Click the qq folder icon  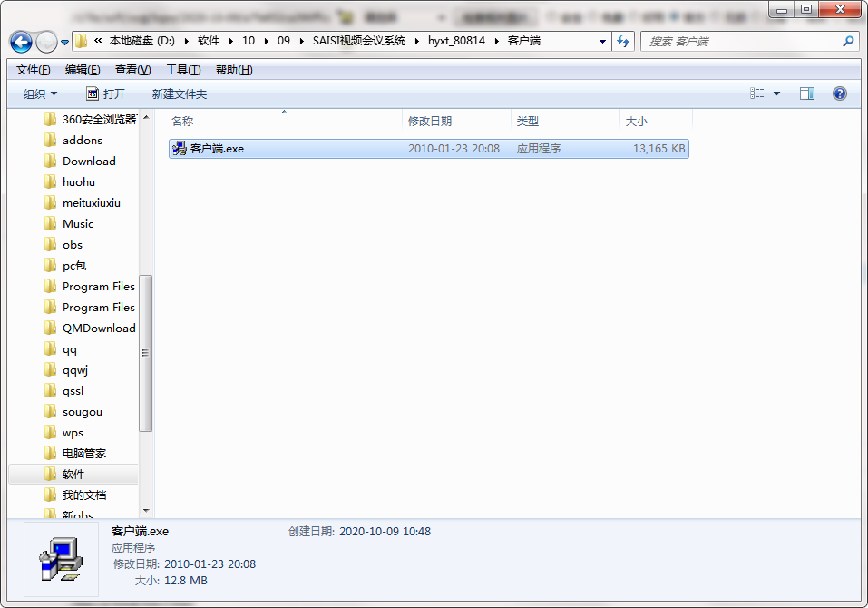pos(51,349)
